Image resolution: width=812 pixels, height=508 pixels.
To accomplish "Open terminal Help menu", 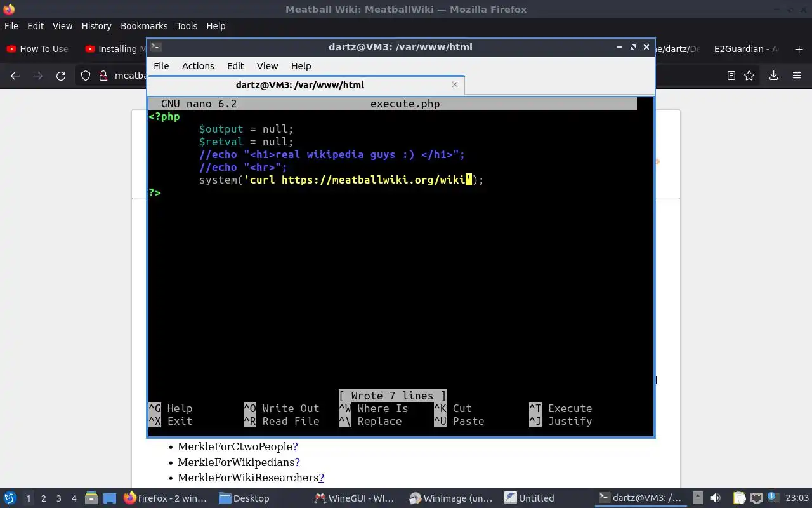I will click(301, 66).
